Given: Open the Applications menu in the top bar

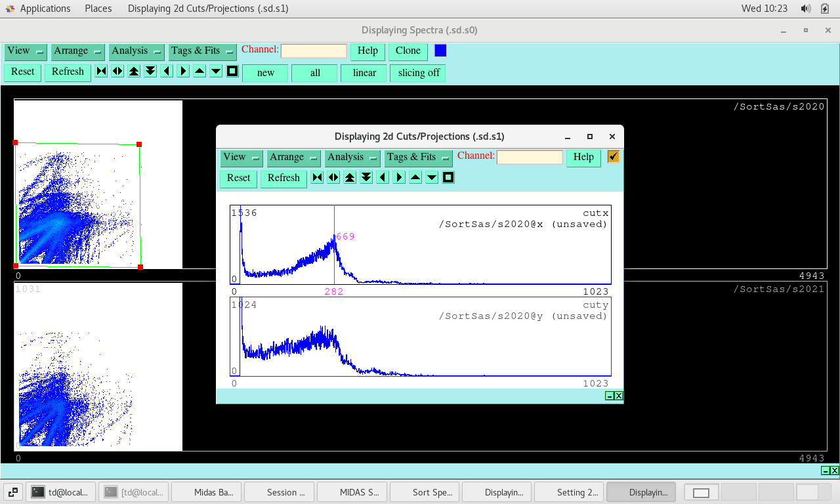Looking at the screenshot, I should pyautogui.click(x=38, y=9).
